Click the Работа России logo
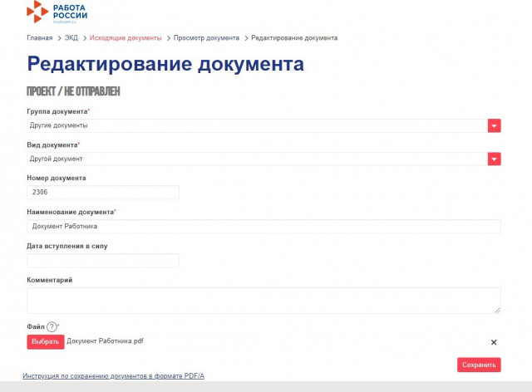This screenshot has width=532, height=392. pyautogui.click(x=57, y=12)
